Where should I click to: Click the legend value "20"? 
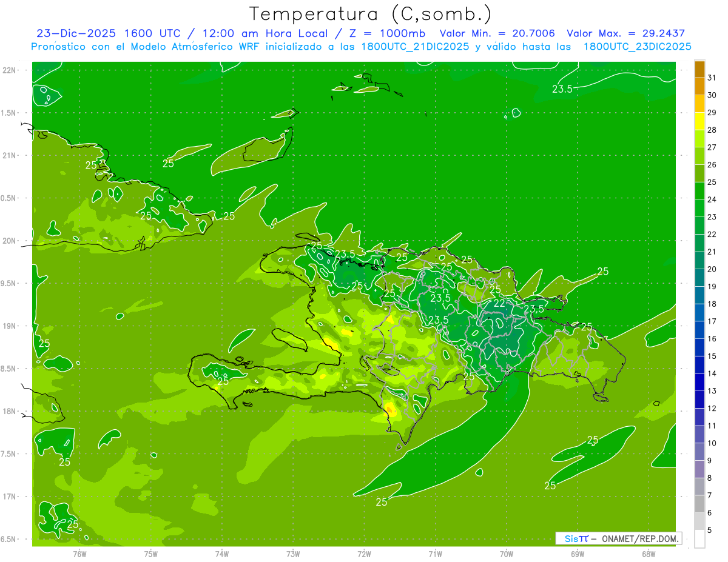click(712, 269)
